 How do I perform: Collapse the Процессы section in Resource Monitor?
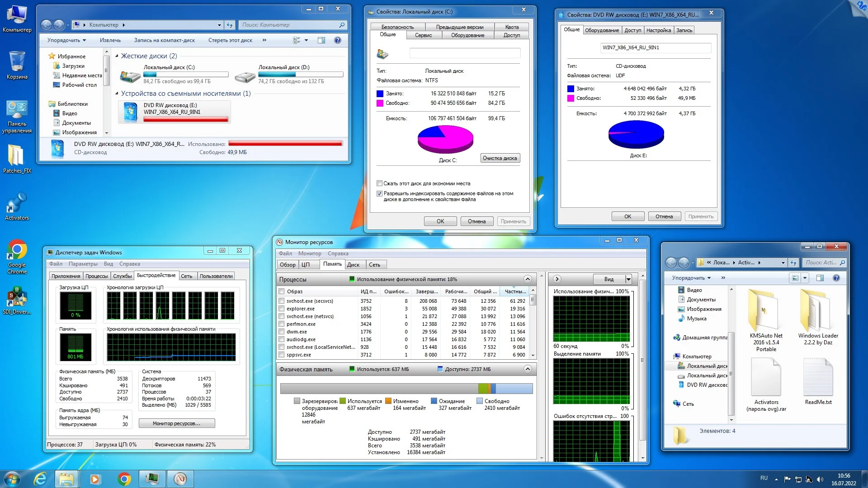point(527,279)
